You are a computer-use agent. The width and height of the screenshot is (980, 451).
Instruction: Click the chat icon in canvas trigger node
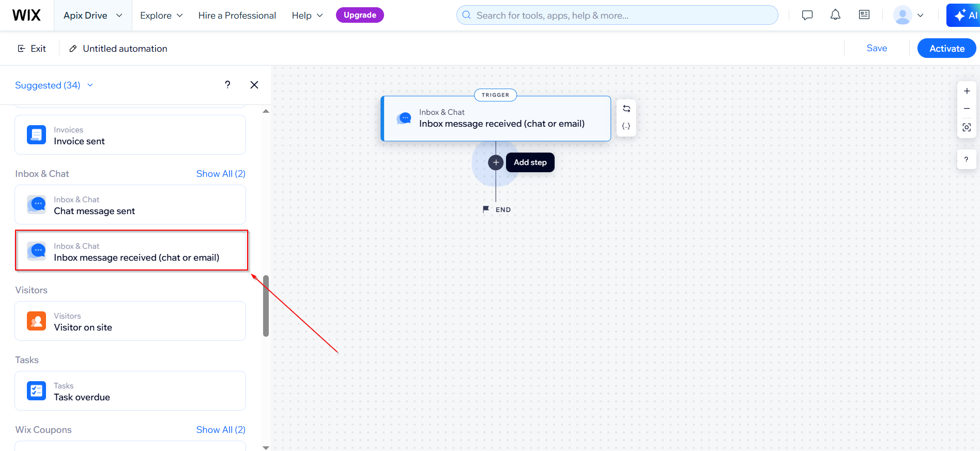(x=404, y=118)
